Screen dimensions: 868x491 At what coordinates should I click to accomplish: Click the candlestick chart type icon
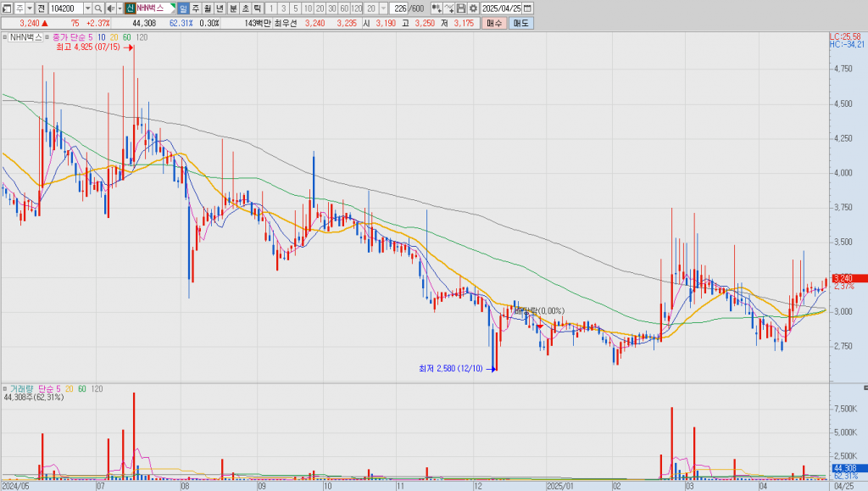[436, 8]
